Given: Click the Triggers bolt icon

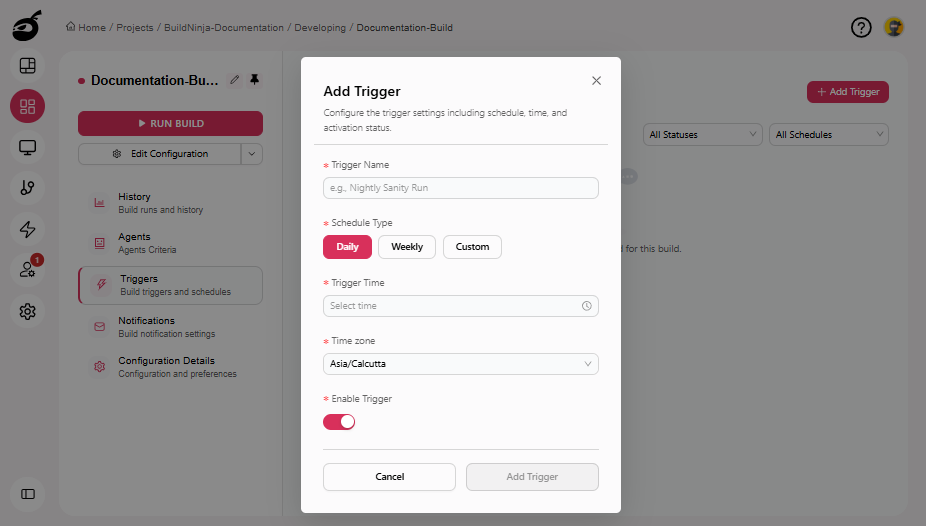Looking at the screenshot, I should tap(102, 285).
